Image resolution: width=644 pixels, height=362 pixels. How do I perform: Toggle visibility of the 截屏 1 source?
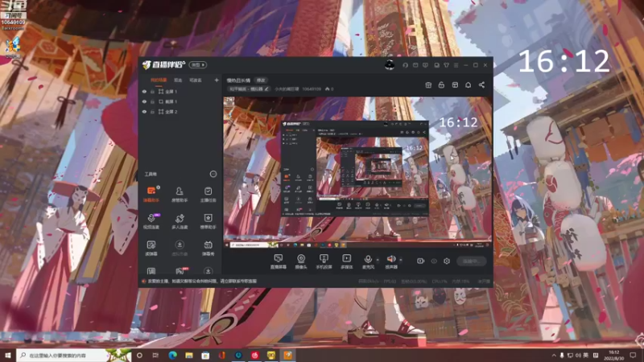click(144, 101)
